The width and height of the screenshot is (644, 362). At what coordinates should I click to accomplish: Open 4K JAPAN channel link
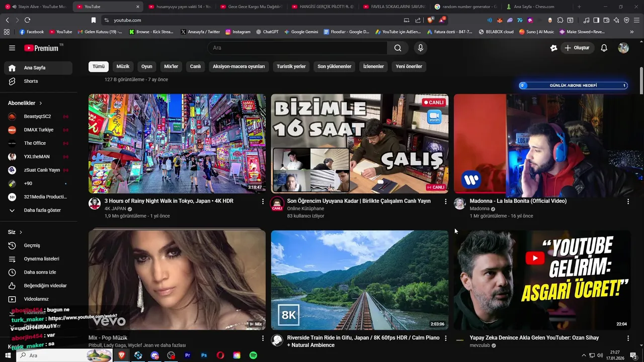tap(115, 209)
